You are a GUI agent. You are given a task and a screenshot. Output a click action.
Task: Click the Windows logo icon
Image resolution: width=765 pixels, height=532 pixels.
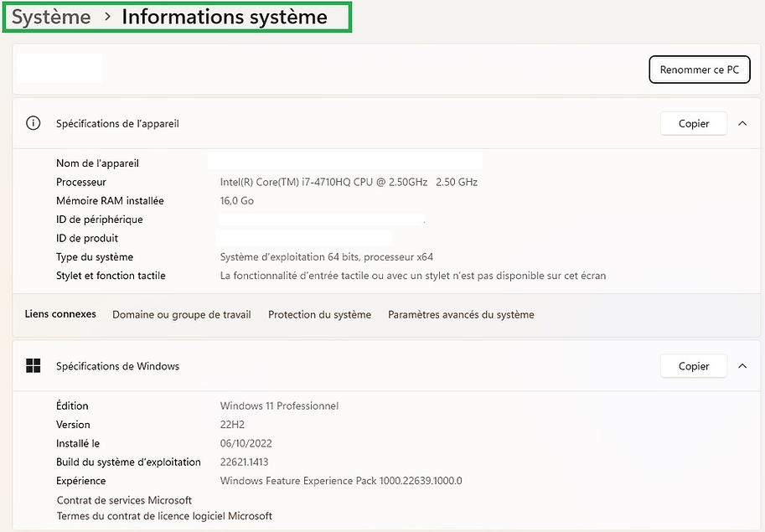click(x=34, y=366)
